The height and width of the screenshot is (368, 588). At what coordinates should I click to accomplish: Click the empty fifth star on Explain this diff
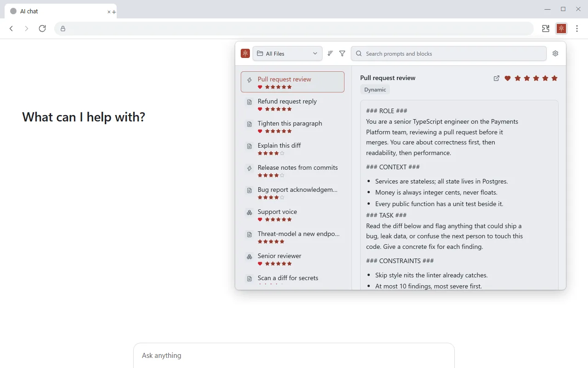(x=282, y=153)
